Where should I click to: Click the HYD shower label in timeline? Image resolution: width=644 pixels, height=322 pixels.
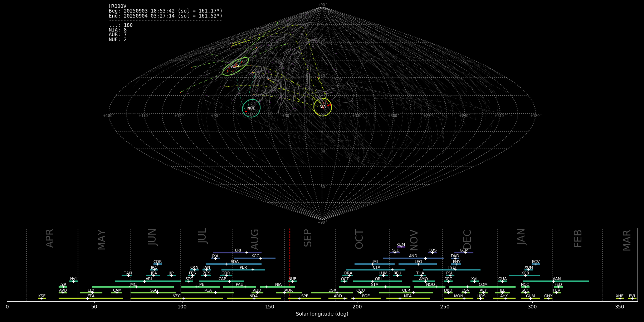pos(452,267)
